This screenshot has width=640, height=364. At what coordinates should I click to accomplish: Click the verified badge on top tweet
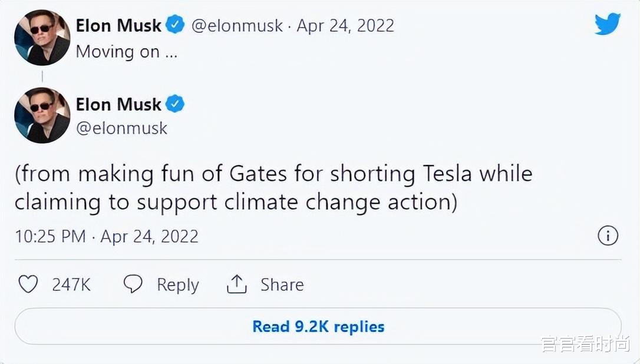175,25
